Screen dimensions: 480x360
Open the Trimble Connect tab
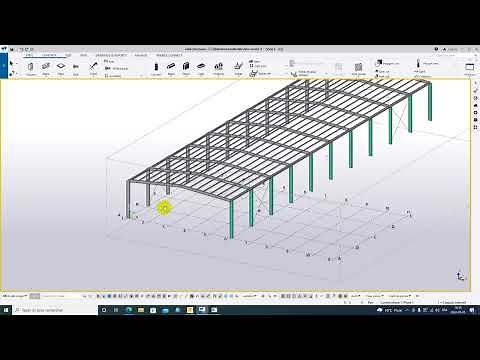point(169,55)
